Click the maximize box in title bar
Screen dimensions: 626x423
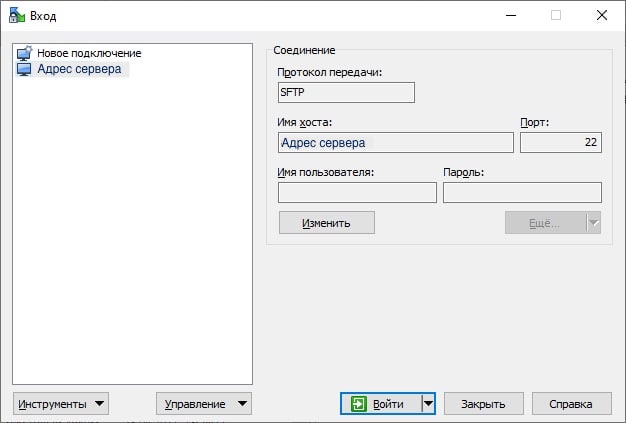tap(555, 15)
